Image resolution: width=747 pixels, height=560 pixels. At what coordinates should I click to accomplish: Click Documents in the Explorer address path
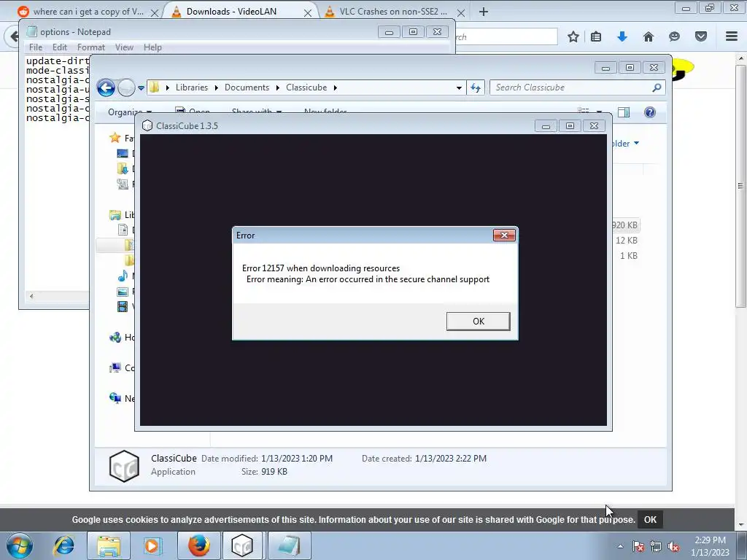(x=247, y=87)
